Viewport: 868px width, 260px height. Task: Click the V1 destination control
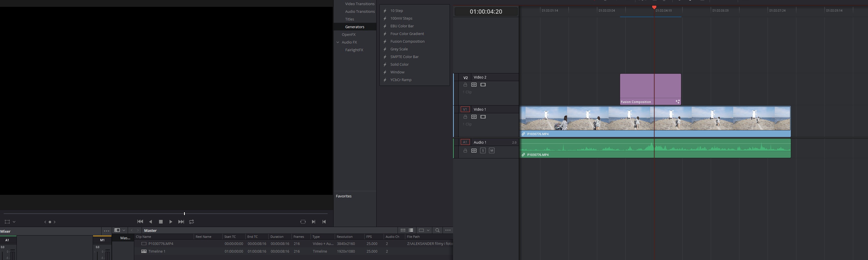(x=465, y=109)
